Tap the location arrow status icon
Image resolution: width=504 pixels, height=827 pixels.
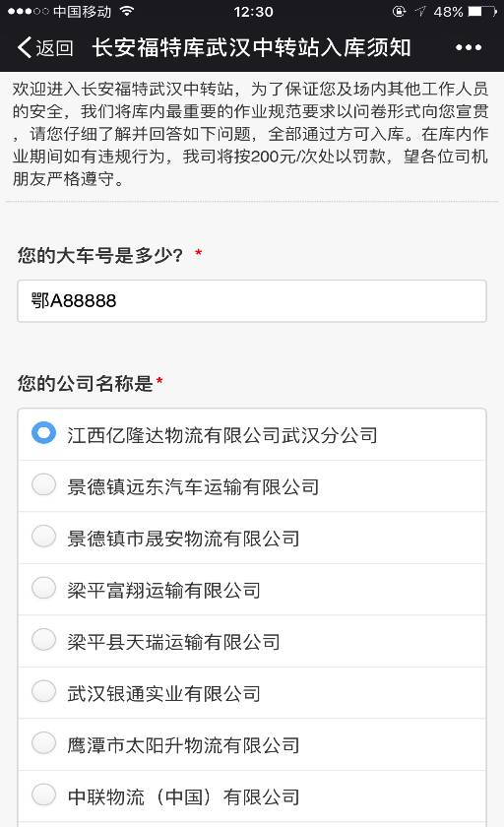[420, 11]
